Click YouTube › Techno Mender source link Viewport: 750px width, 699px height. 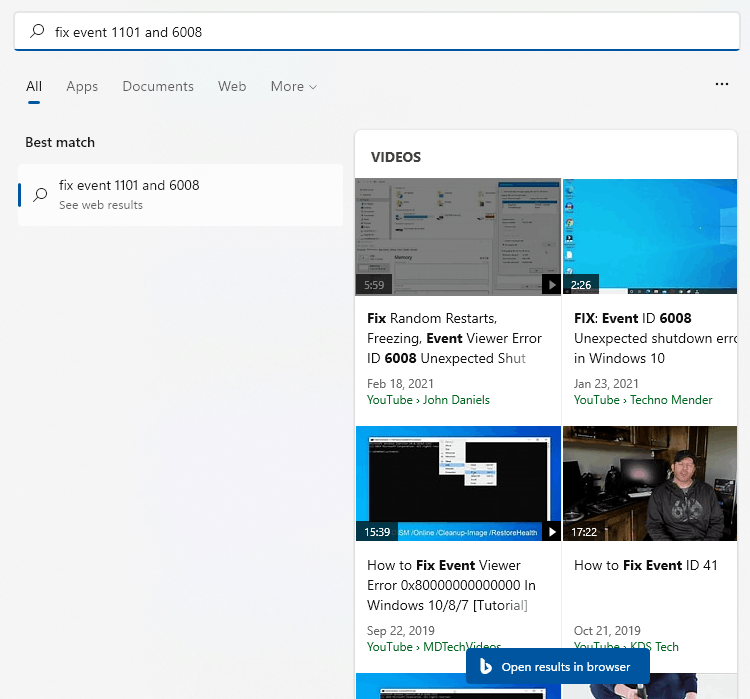pyautogui.click(x=643, y=400)
